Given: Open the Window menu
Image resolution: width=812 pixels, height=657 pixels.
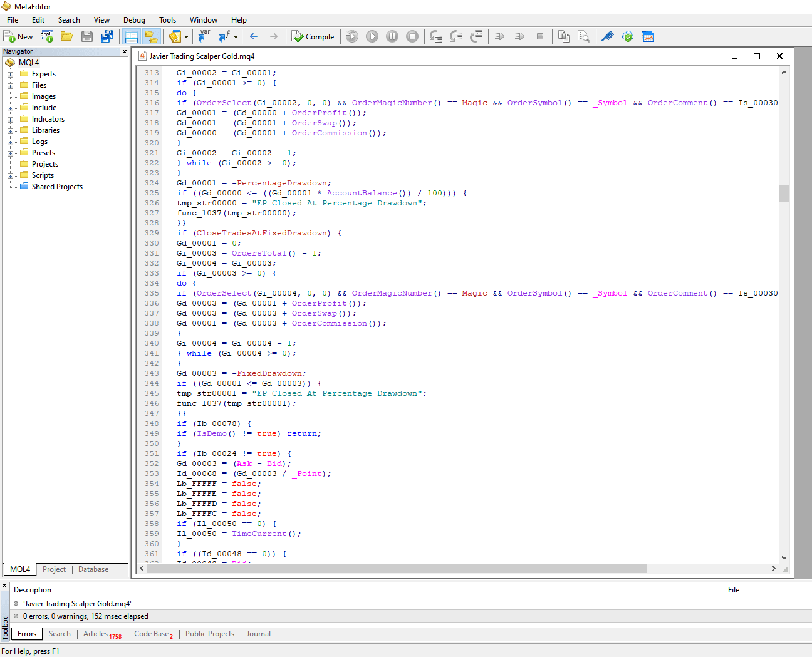Looking at the screenshot, I should 204,20.
